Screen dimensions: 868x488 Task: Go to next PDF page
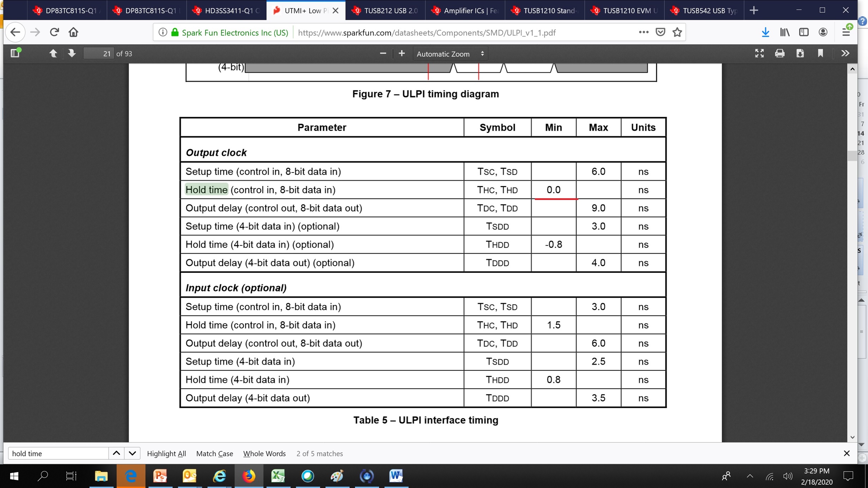pos(72,53)
